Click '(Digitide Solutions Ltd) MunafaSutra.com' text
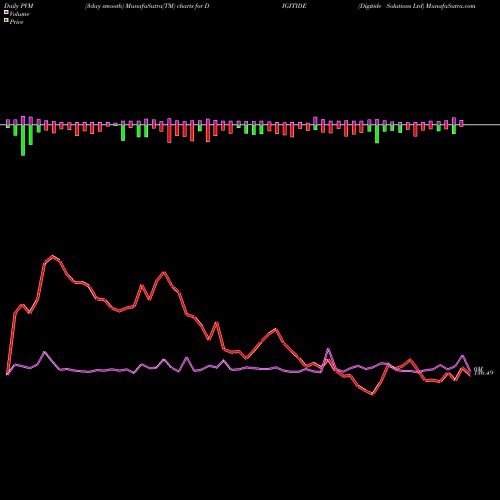 point(417,6)
